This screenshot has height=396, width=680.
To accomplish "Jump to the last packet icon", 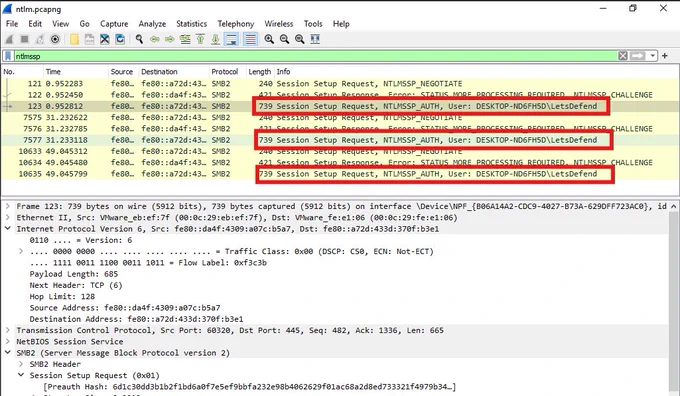I will point(216,39).
